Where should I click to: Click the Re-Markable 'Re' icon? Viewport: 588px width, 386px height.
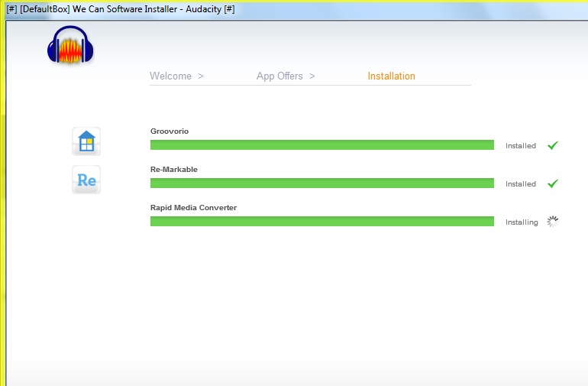click(86, 180)
